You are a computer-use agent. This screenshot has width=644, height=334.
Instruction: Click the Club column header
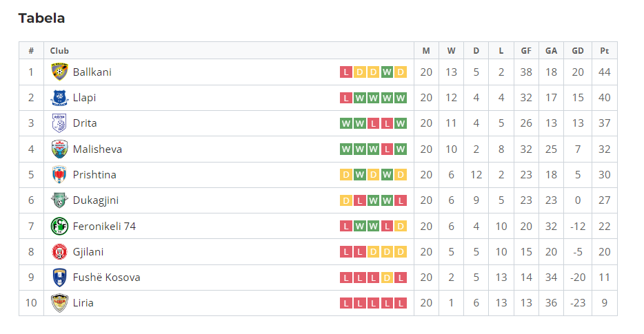point(59,51)
